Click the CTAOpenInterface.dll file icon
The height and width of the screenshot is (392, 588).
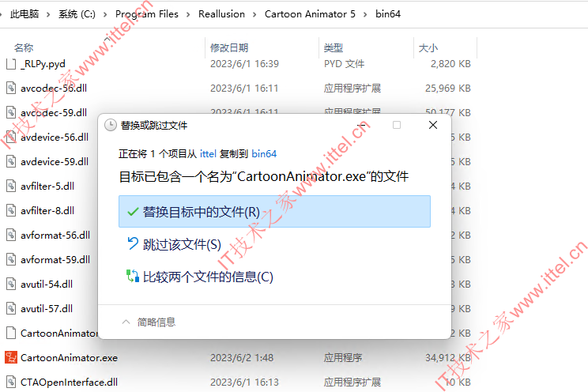(x=11, y=382)
